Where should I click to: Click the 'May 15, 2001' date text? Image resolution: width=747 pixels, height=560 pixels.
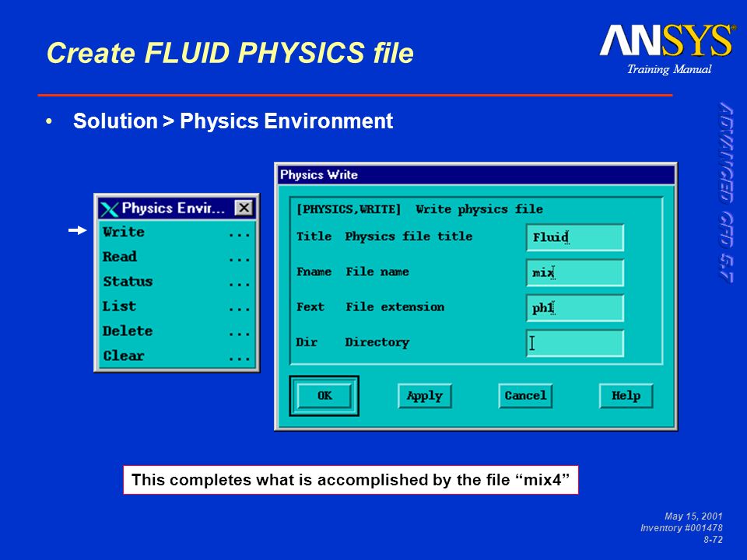(693, 516)
